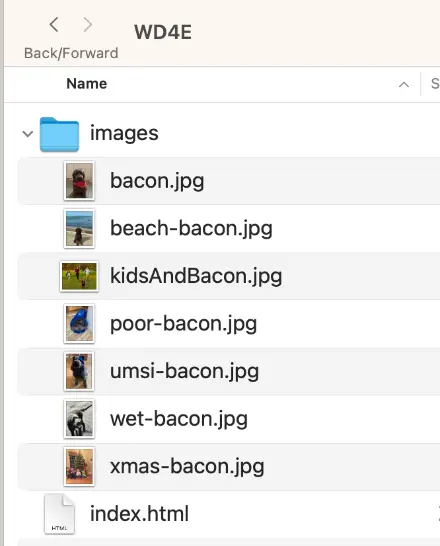This screenshot has height=546, width=440.
Task: Select the bacon.jpg file name
Action: click(x=157, y=181)
